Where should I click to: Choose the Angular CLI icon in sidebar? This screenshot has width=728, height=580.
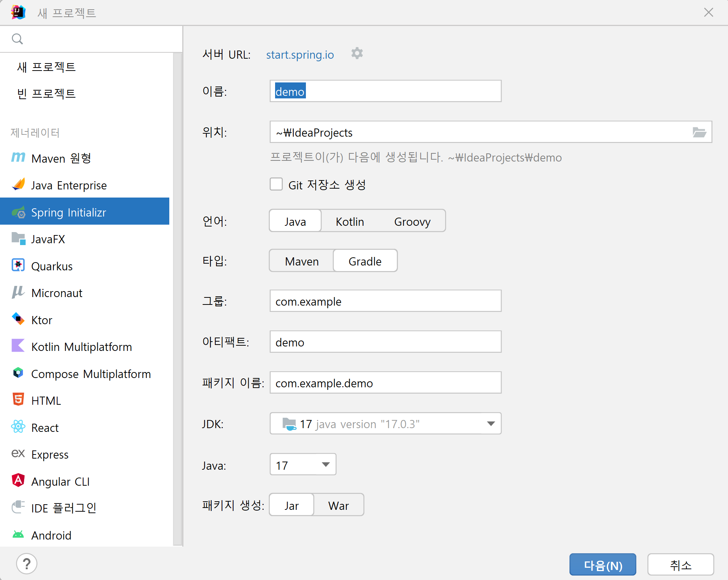(18, 481)
